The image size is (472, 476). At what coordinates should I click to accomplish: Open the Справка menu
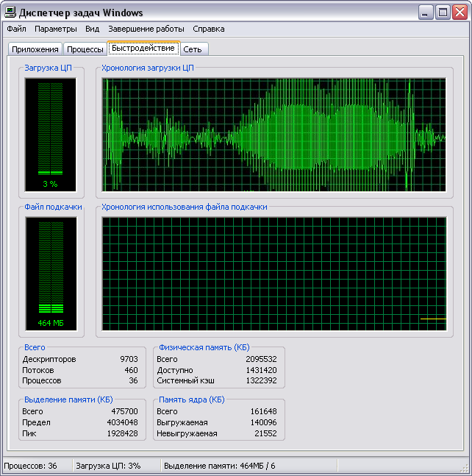click(209, 29)
